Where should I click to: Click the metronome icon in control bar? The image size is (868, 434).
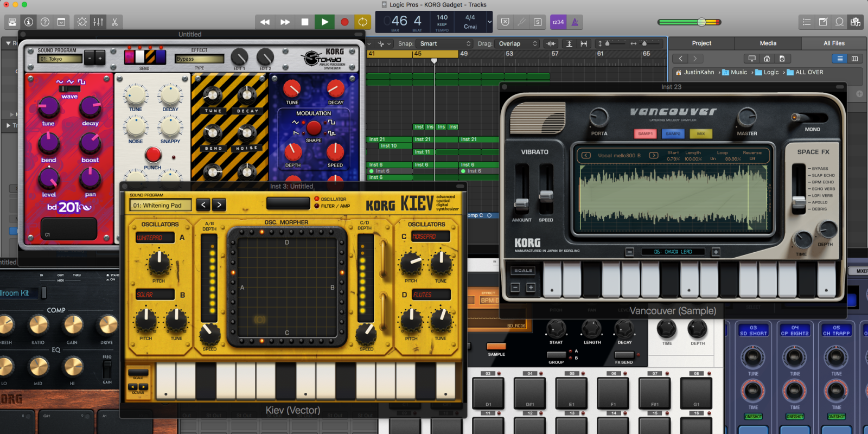(x=575, y=22)
